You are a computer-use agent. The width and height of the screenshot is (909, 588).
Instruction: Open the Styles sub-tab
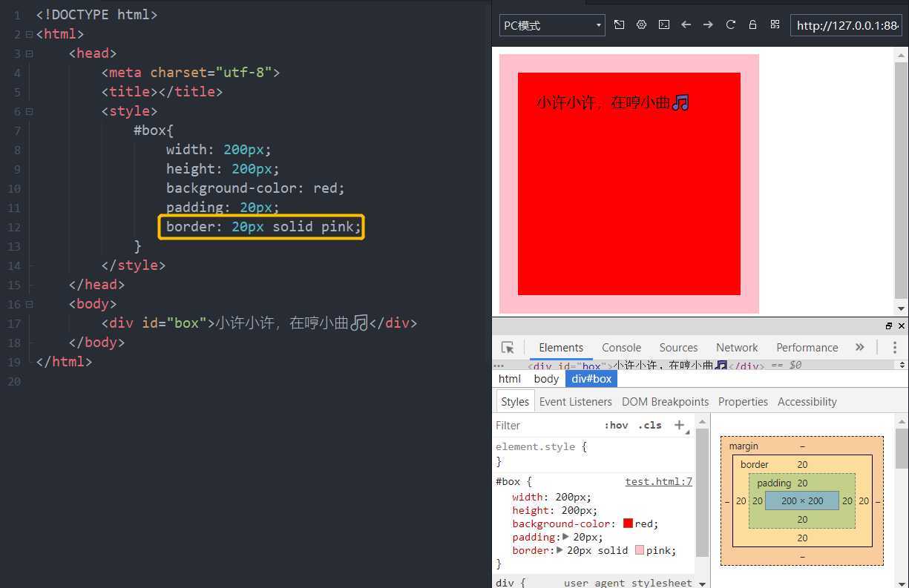click(514, 401)
